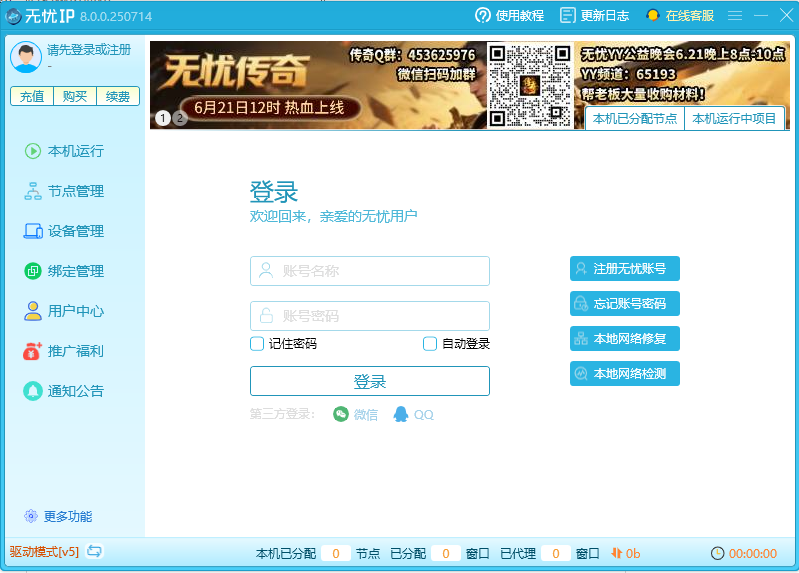Screen dimensions: 799x573
Task: Click the 驱动模式[v5] status text
Action: tap(44, 552)
